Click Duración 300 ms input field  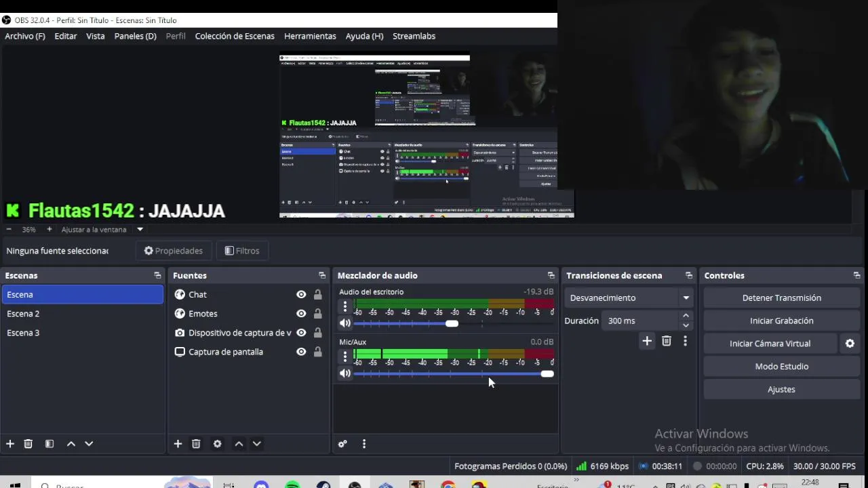point(639,321)
